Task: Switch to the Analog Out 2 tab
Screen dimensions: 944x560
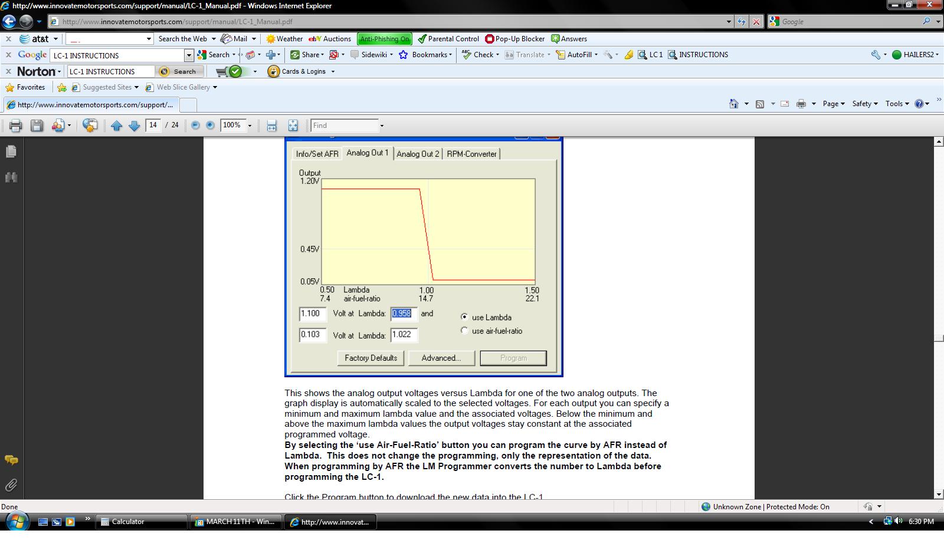Action: [x=418, y=154]
